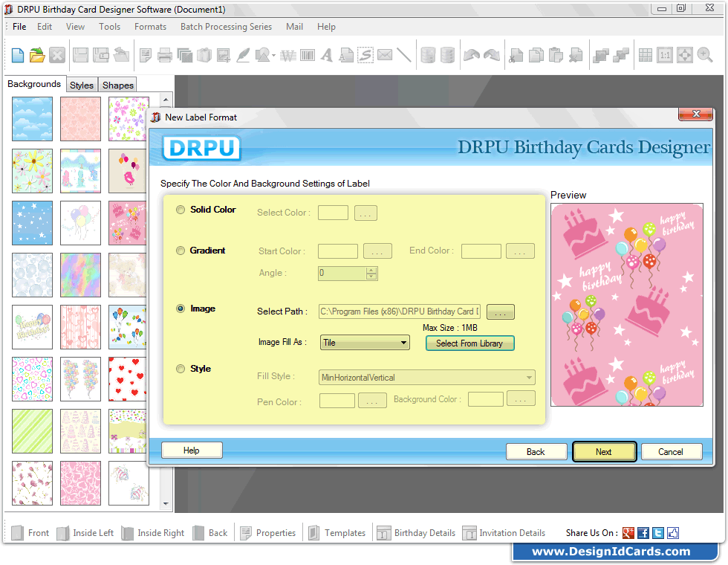Click the Select Color swatch box

pyautogui.click(x=333, y=213)
